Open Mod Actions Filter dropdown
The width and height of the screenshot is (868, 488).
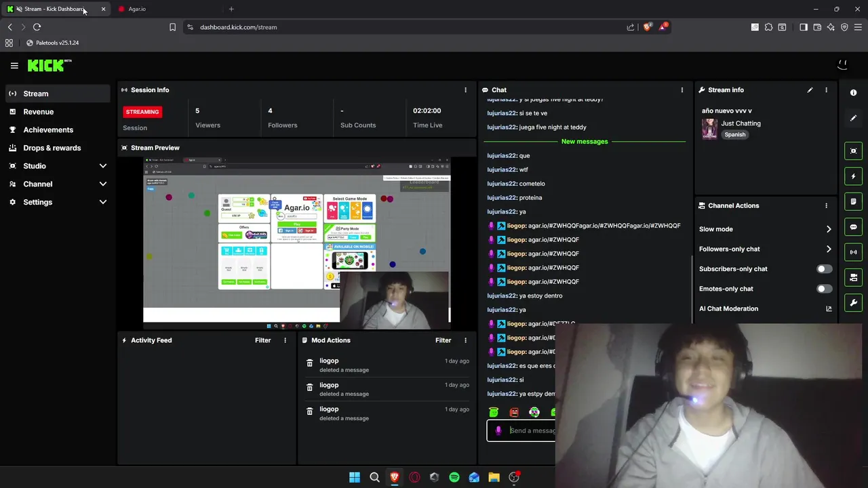coord(443,340)
